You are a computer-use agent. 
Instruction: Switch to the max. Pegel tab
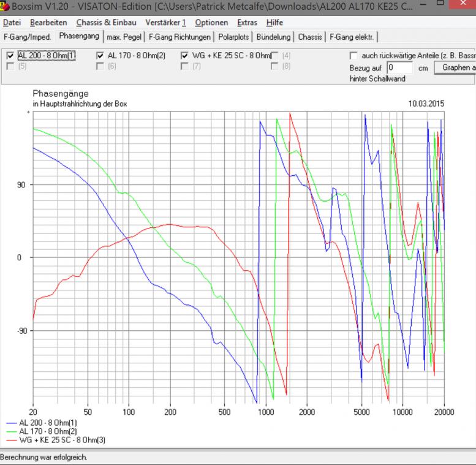124,37
